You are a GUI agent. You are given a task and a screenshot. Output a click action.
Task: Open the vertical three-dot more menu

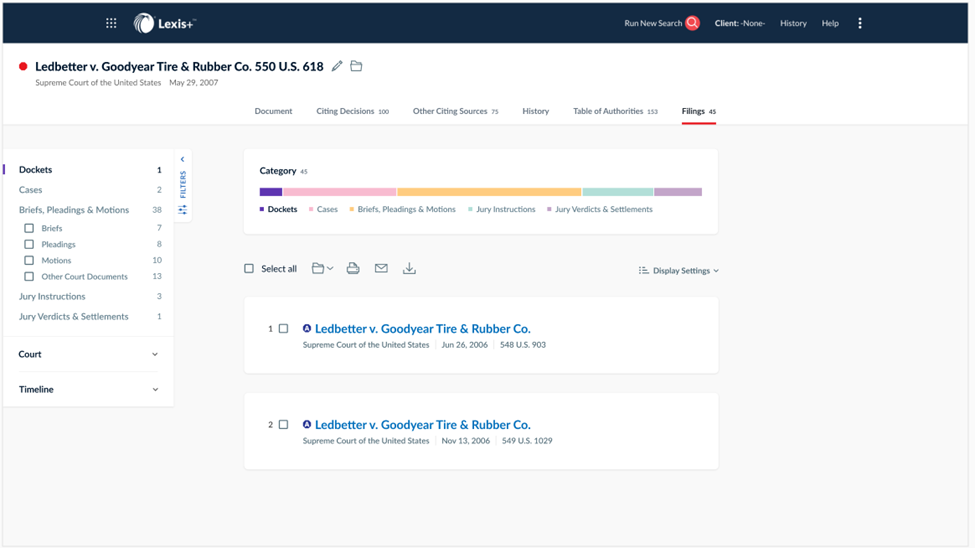point(860,23)
